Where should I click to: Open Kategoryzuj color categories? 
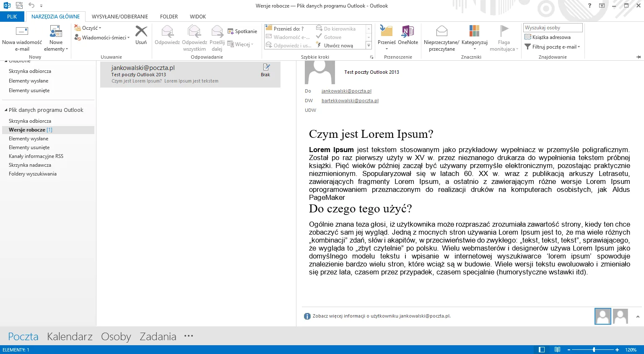[475, 38]
